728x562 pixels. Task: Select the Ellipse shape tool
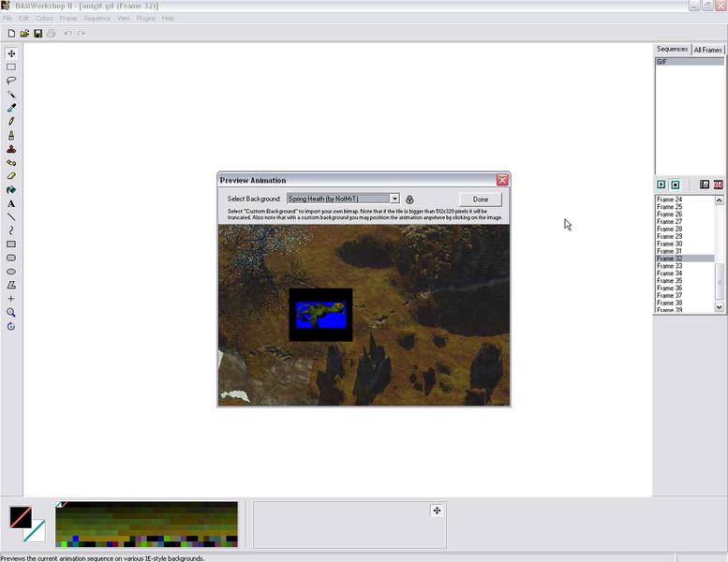pyautogui.click(x=11, y=272)
